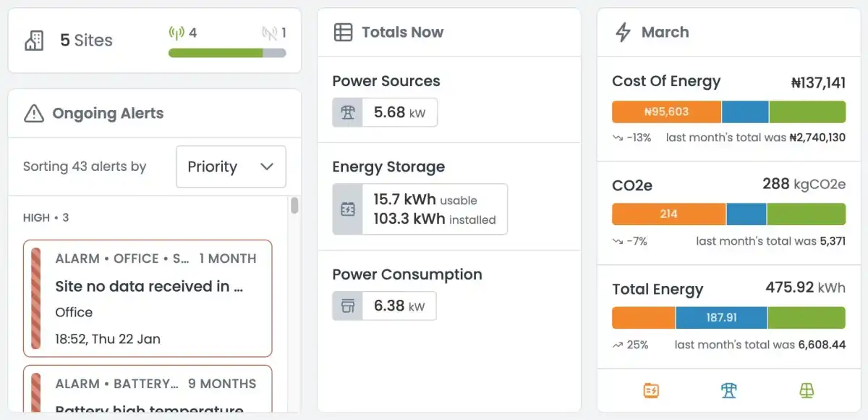Viewport: 868px width, 420px height.
Task: Click the Ongoing Alerts warning triangle icon
Action: 34,114
